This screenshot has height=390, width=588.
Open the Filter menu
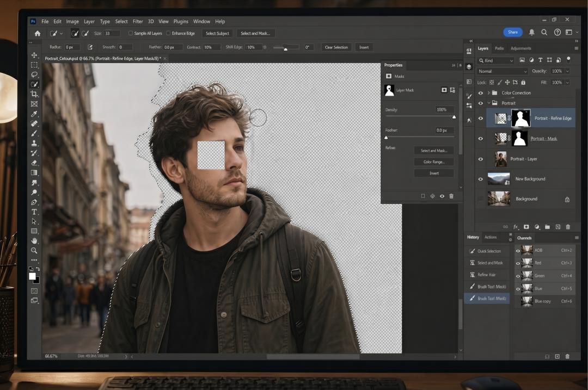pyautogui.click(x=138, y=22)
